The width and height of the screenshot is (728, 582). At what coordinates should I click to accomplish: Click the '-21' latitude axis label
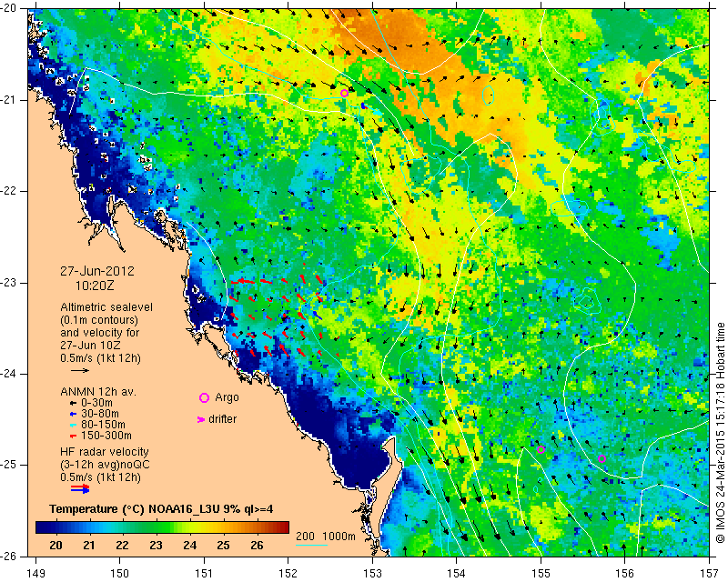8,100
